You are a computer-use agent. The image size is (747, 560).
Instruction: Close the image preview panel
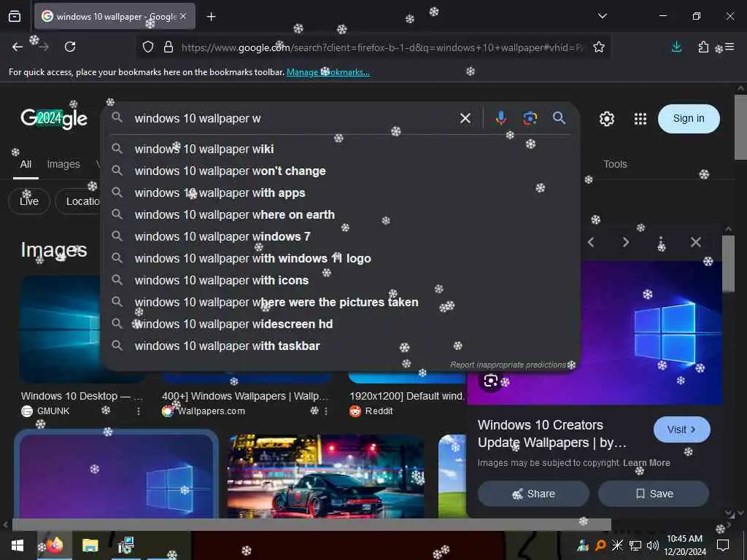[695, 242]
